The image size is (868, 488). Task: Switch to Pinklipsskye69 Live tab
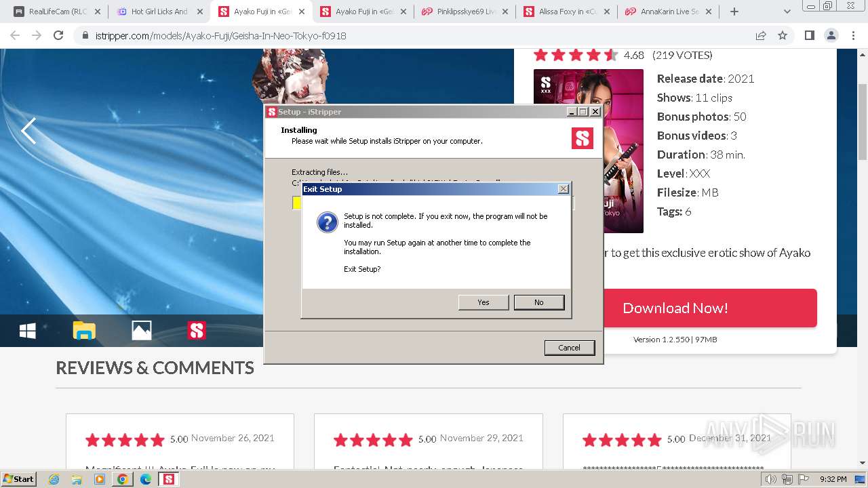coord(465,12)
